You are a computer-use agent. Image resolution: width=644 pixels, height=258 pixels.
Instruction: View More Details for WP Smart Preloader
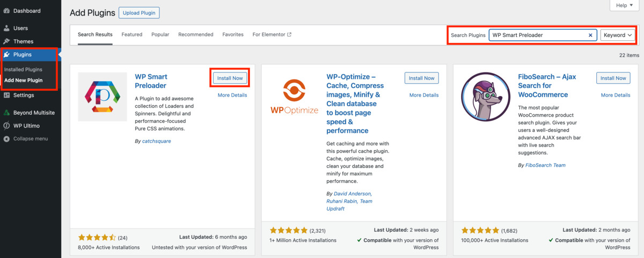[232, 95]
